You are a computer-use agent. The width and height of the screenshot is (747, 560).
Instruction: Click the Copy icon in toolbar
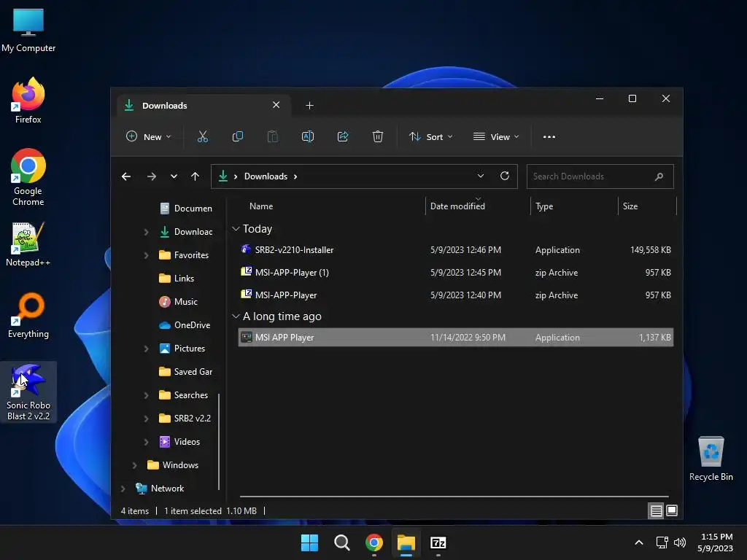pos(237,136)
